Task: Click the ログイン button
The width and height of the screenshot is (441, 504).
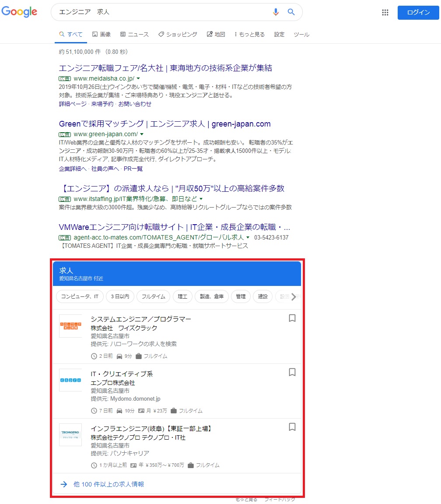Action: (x=418, y=13)
